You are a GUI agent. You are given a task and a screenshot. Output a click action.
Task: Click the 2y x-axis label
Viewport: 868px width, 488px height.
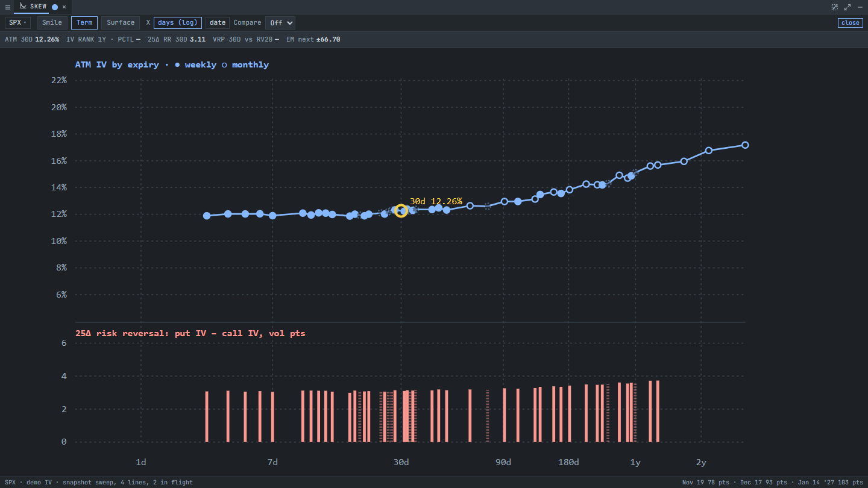tap(701, 462)
